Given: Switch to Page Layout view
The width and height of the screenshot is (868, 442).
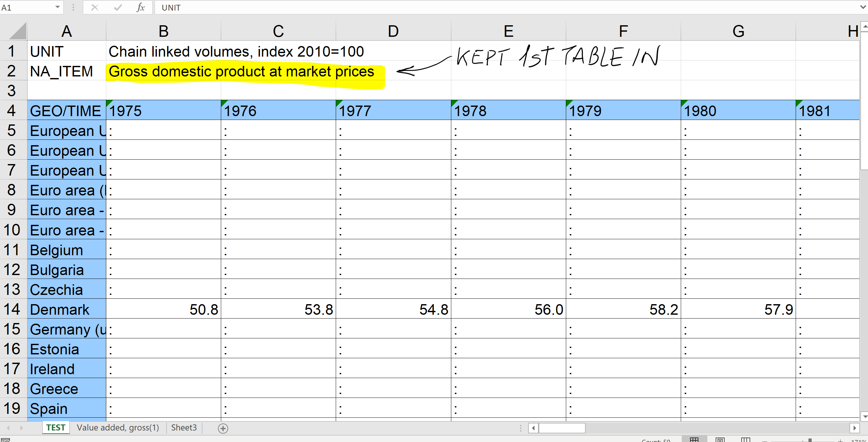Looking at the screenshot, I should coord(720,440).
